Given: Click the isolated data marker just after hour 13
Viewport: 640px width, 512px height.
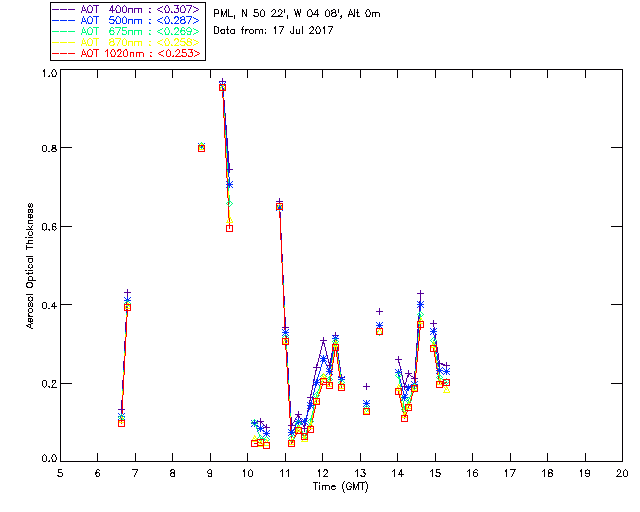Looking at the screenshot, I should (x=367, y=386).
